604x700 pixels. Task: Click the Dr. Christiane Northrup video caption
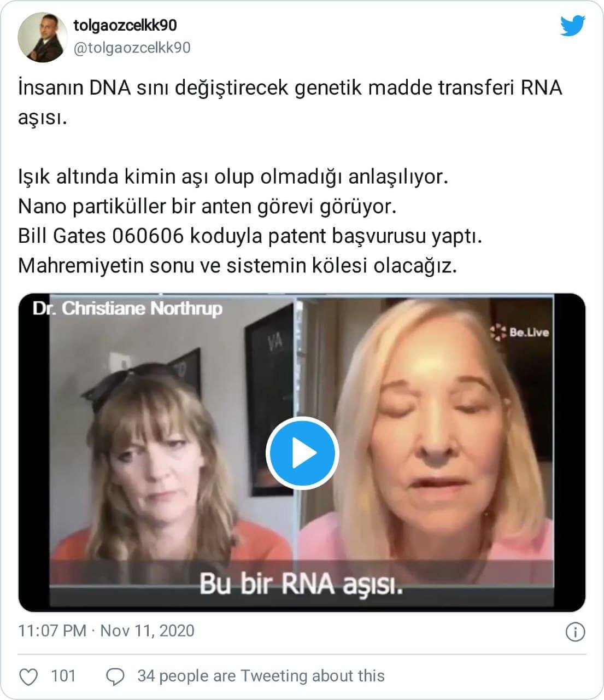(x=127, y=308)
